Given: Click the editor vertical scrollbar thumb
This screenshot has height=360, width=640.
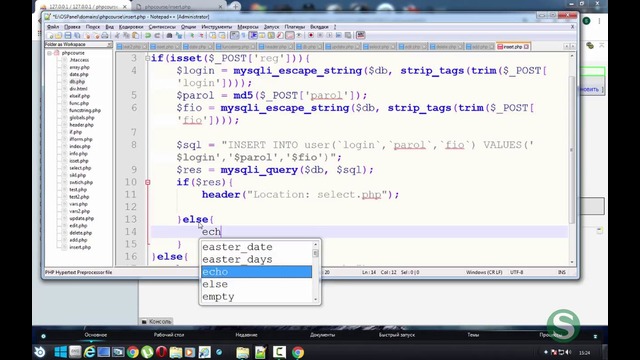Looking at the screenshot, I should pyautogui.click(x=572, y=150).
